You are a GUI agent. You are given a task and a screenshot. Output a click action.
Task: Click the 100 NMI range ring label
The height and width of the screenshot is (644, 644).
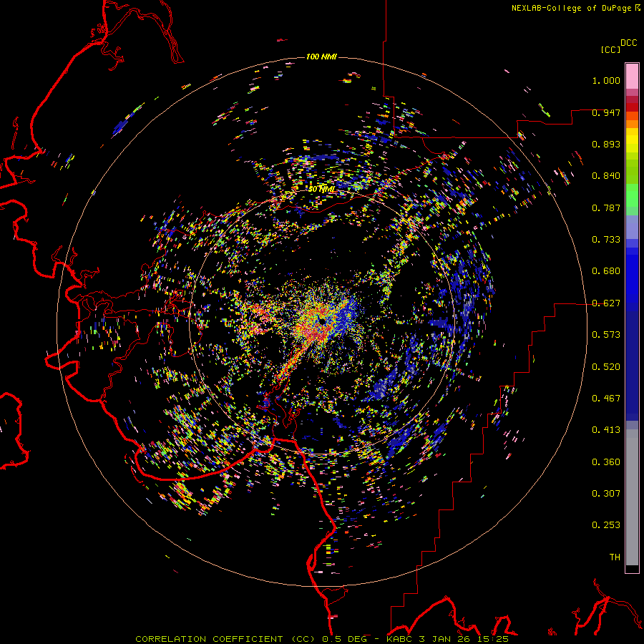coord(321,57)
